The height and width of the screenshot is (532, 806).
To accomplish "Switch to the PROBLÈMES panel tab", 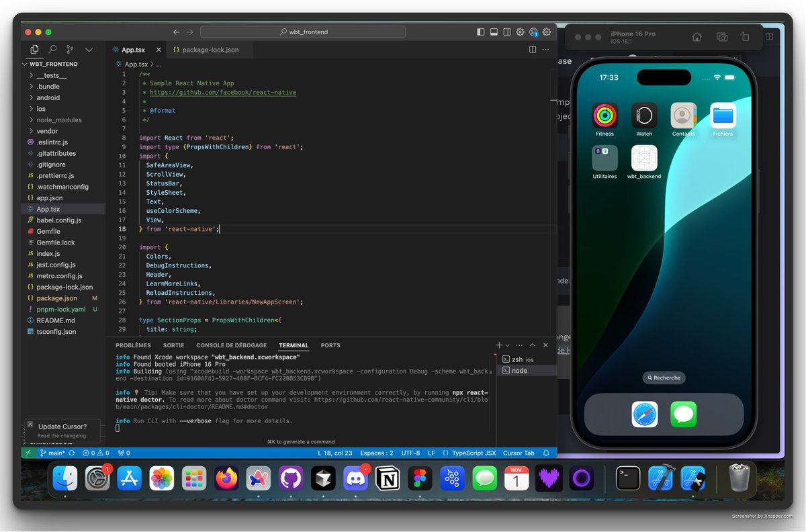I will (x=133, y=345).
